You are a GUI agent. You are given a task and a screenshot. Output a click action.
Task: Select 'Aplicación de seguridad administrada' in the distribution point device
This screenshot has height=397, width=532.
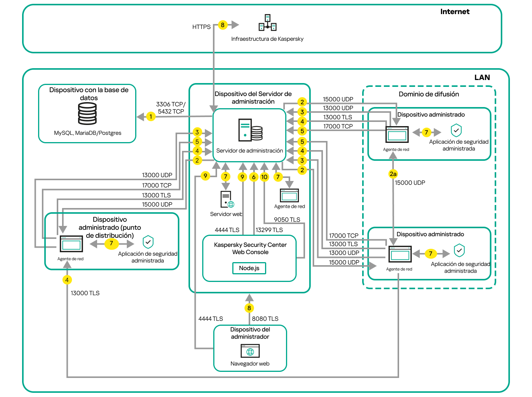coord(148,257)
